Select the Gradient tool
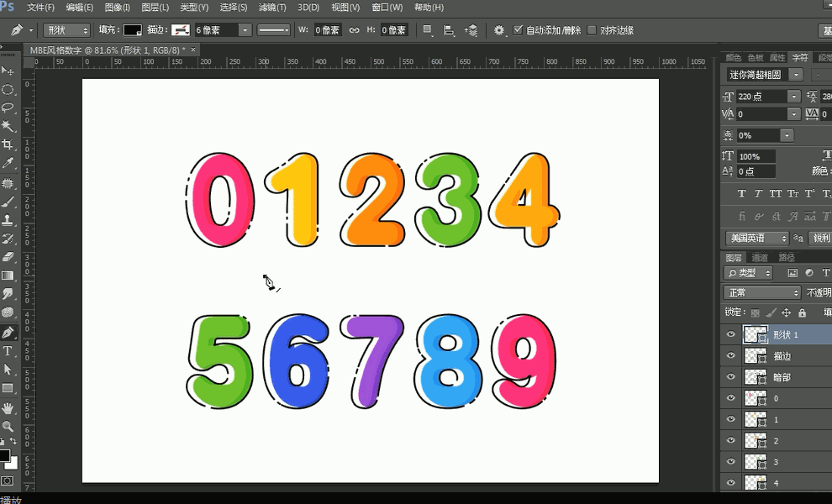 [8, 276]
